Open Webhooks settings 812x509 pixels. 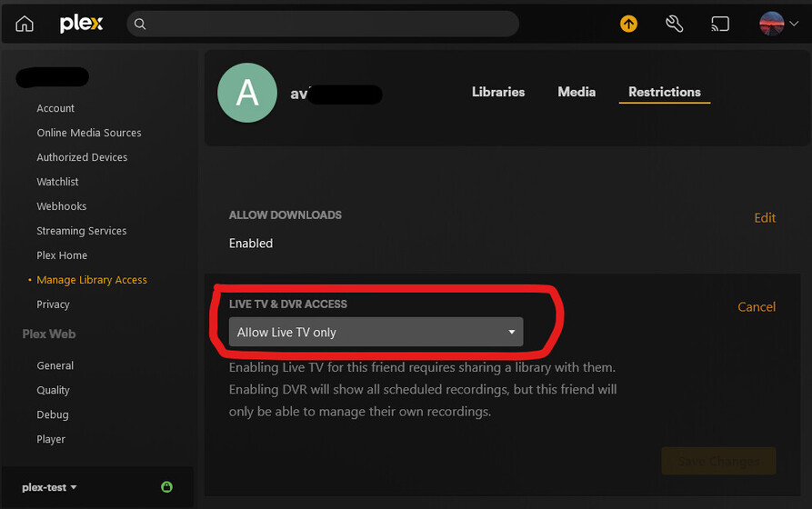[62, 206]
